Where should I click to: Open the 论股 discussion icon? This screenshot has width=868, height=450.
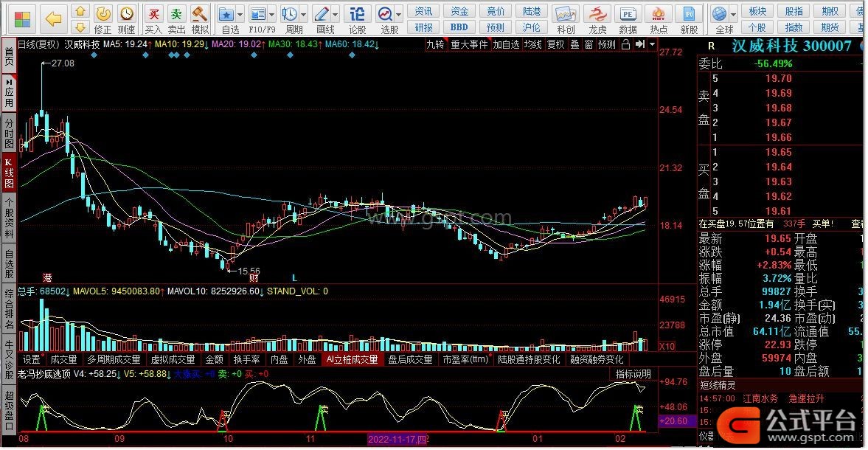coord(358,14)
